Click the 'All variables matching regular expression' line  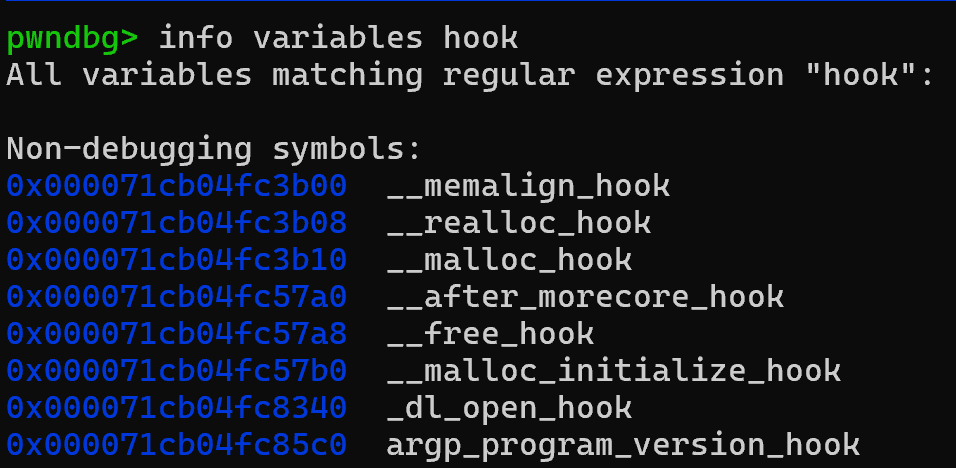click(470, 76)
